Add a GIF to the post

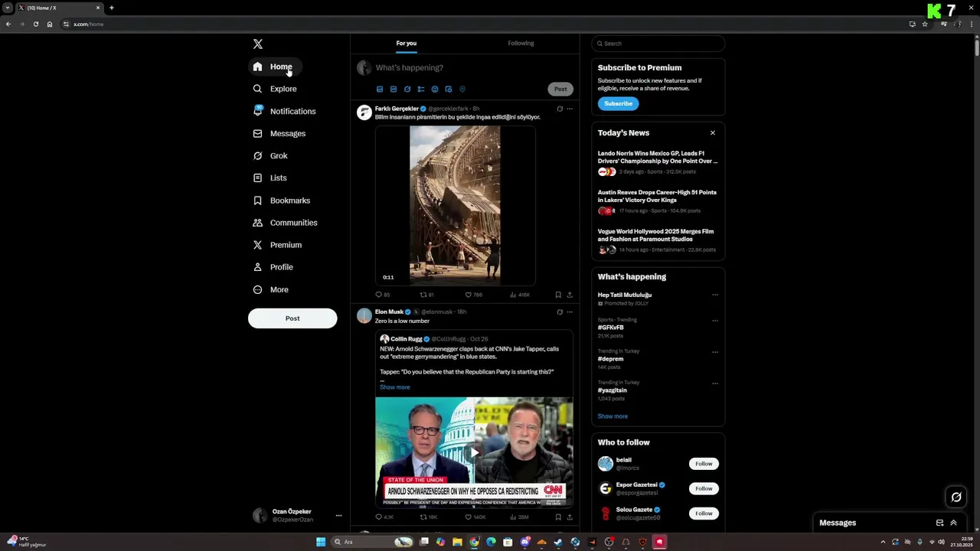coord(393,89)
